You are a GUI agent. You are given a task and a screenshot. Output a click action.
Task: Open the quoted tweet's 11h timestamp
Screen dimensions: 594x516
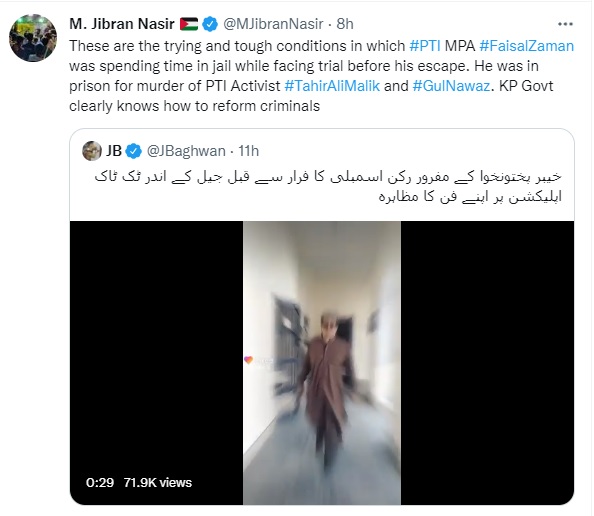coord(249,151)
